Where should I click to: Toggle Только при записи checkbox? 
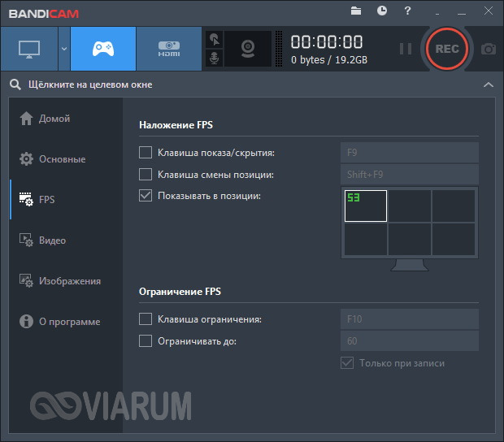[x=347, y=363]
